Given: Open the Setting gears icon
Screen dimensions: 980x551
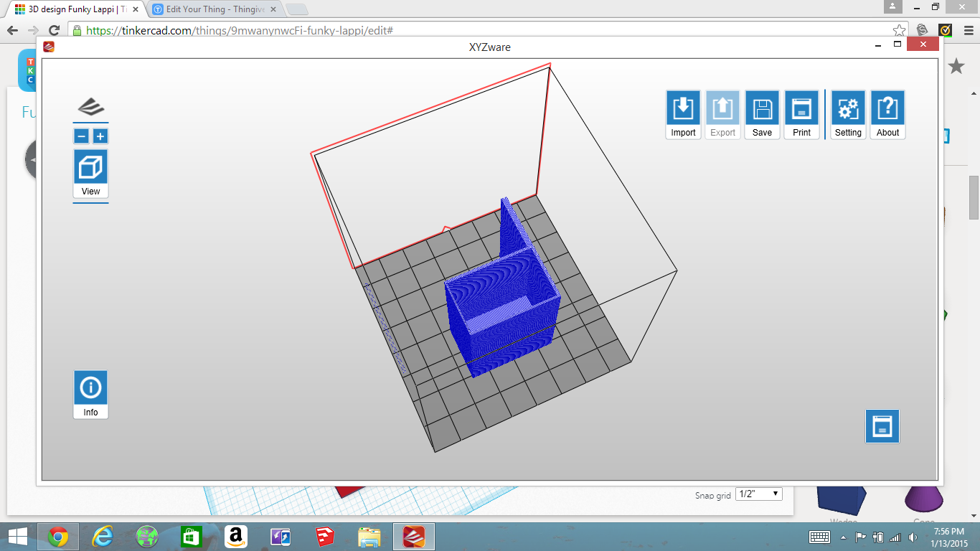Looking at the screenshot, I should coord(848,109).
